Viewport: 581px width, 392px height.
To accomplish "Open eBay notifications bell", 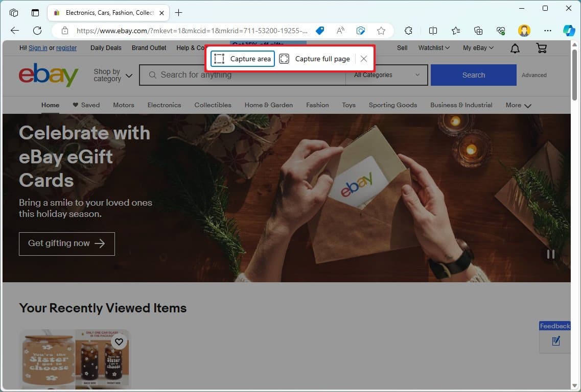I will (515, 48).
